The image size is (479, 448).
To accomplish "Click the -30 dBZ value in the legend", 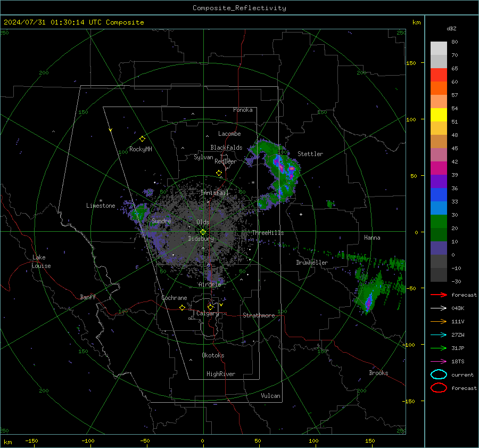I will [456, 281].
